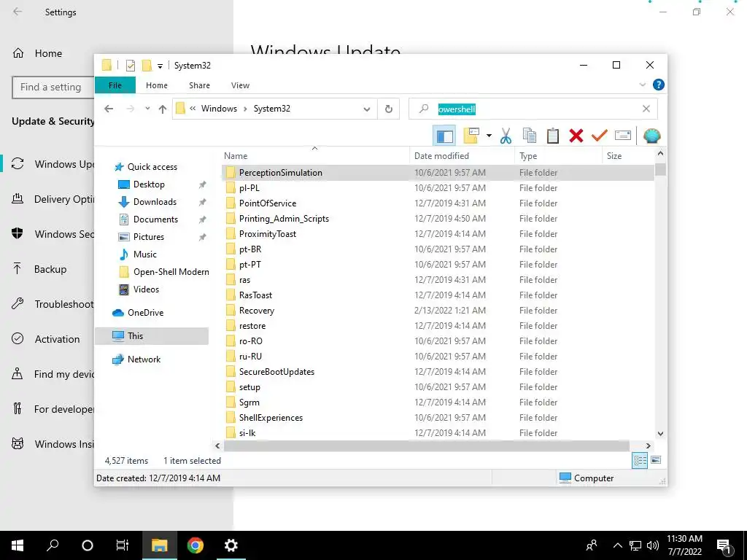Open Cortana circle on taskbar

coord(88,545)
